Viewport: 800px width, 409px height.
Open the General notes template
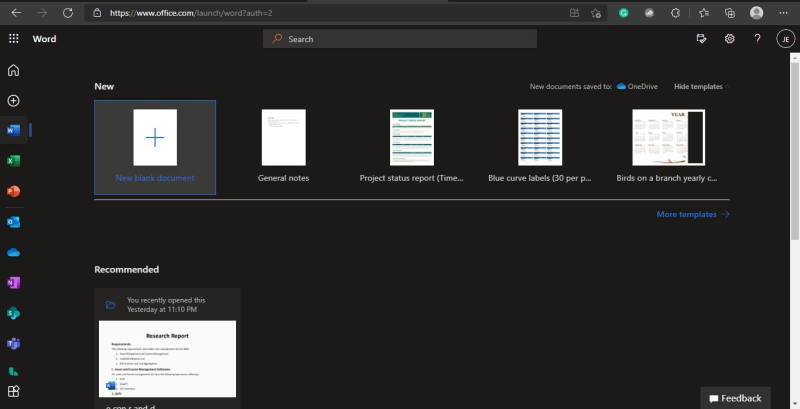pyautogui.click(x=284, y=146)
